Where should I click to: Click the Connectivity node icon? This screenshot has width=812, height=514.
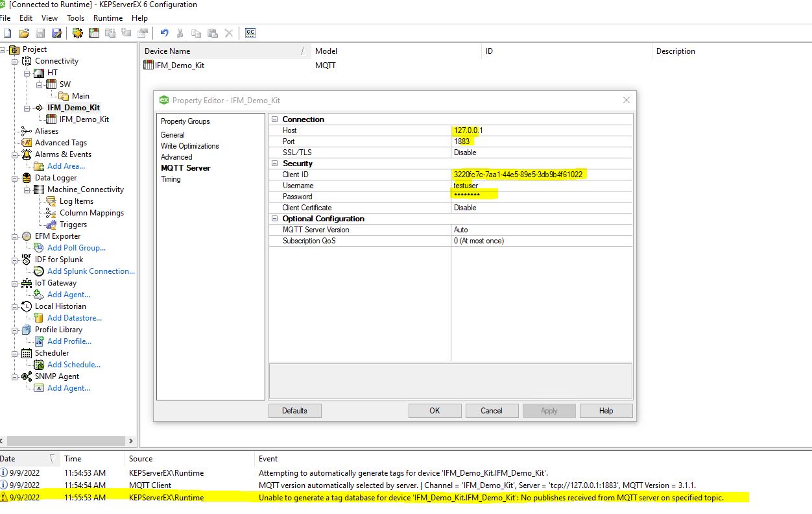(x=27, y=61)
